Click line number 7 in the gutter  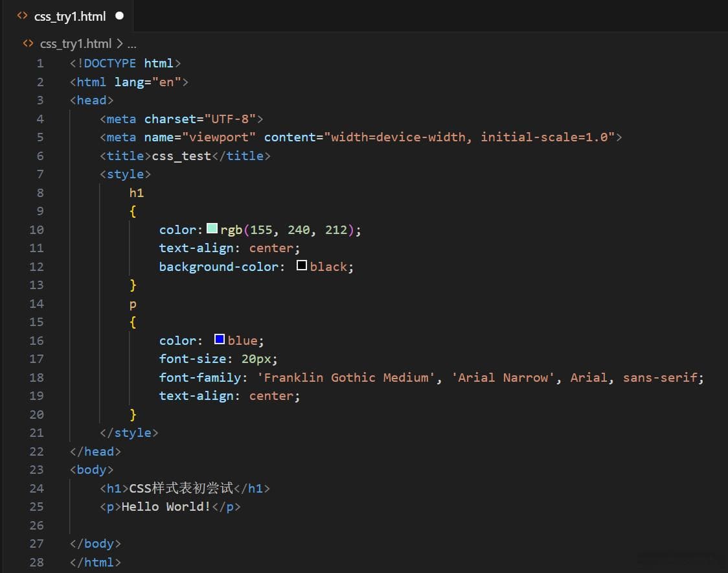point(40,174)
